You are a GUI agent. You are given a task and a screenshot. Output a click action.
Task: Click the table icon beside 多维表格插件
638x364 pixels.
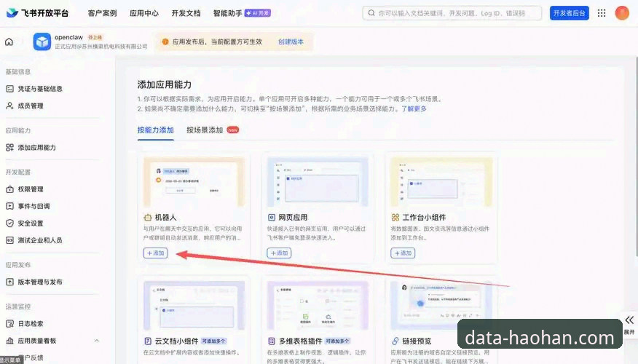pos(272,341)
